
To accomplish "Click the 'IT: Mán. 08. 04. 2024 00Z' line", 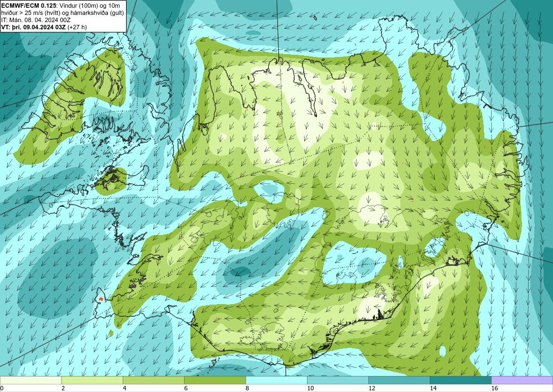I will click(x=36, y=20).
